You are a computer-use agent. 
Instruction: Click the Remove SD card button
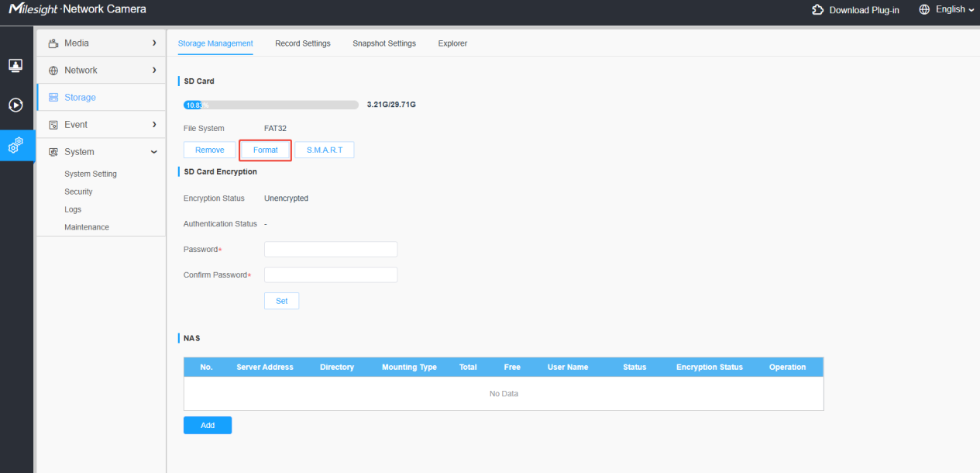point(209,150)
